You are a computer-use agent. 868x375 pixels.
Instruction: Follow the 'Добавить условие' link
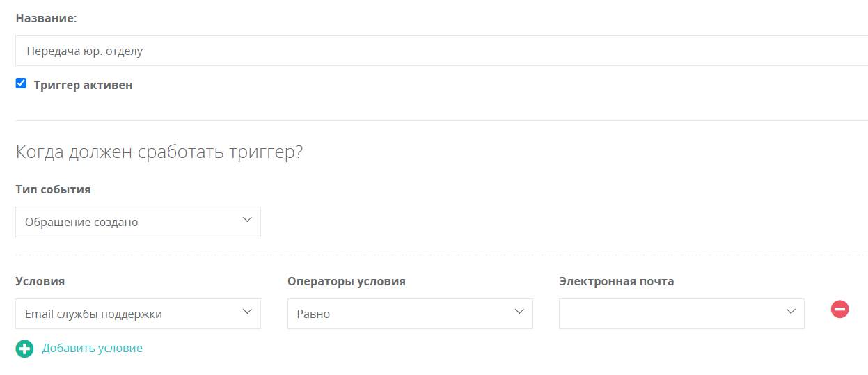[92, 348]
